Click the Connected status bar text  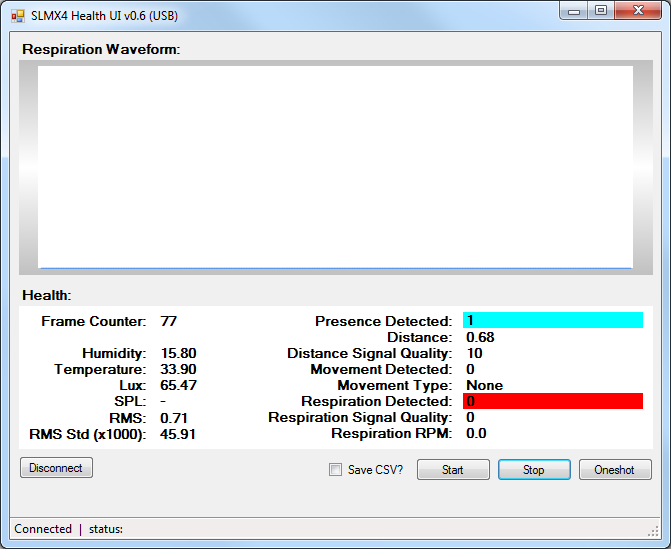click(x=43, y=529)
